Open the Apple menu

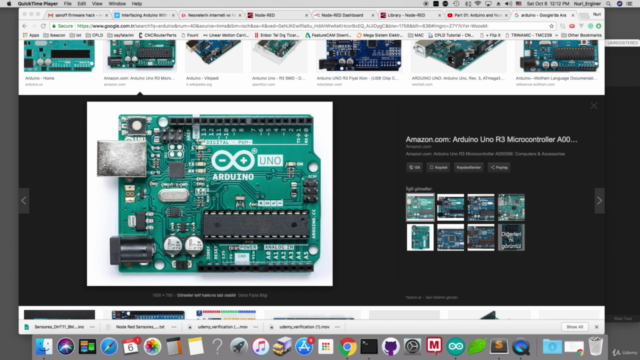[9, 4]
